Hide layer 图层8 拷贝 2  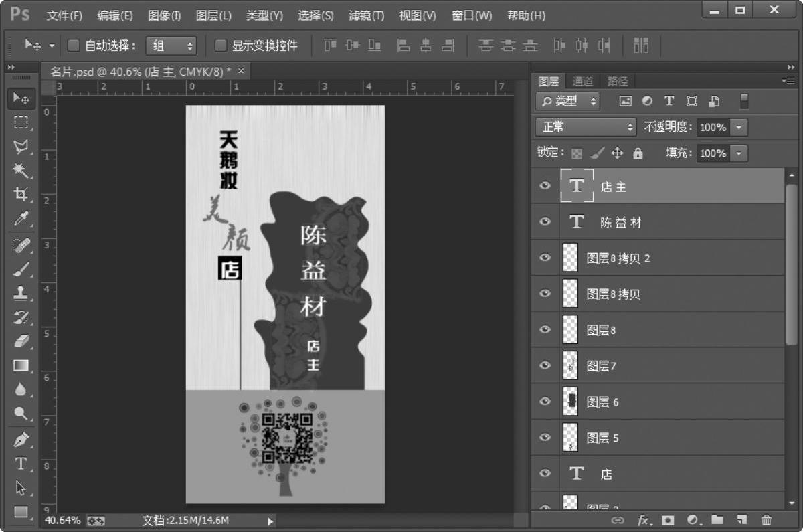click(x=545, y=258)
